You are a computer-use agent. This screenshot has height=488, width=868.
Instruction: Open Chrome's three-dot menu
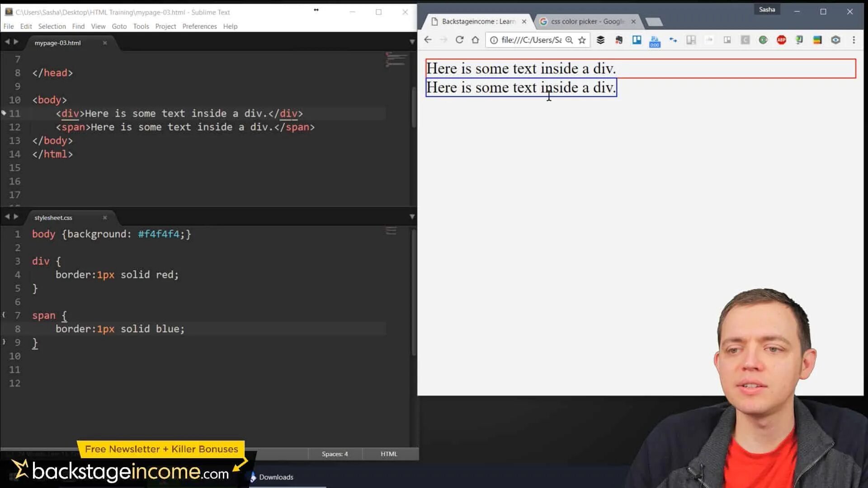tap(854, 40)
